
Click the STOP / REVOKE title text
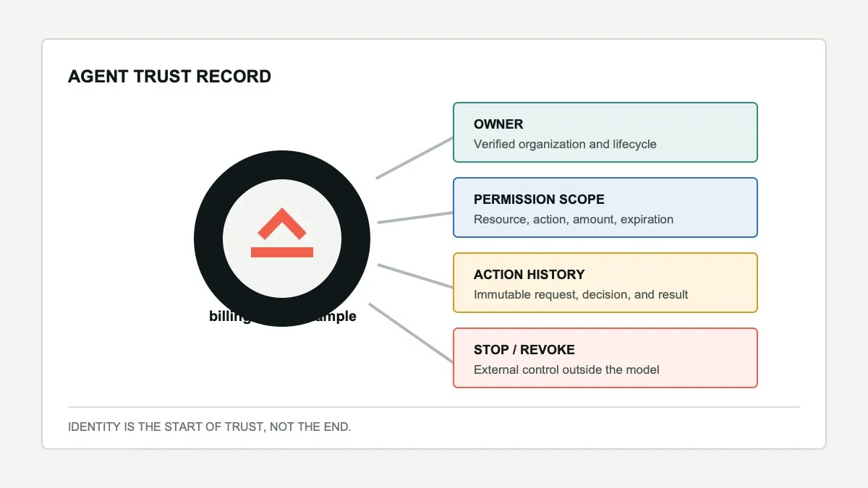(524, 350)
